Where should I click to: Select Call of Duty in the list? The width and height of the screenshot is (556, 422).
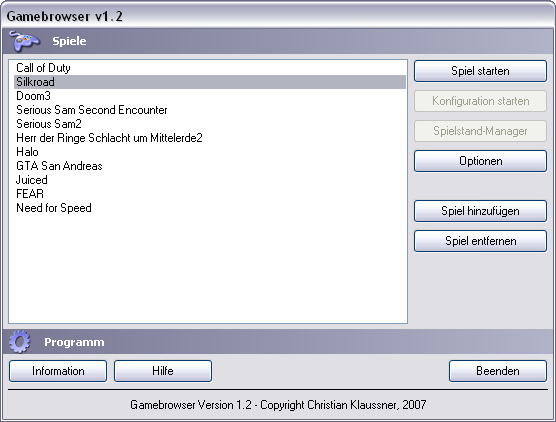[x=210, y=68]
